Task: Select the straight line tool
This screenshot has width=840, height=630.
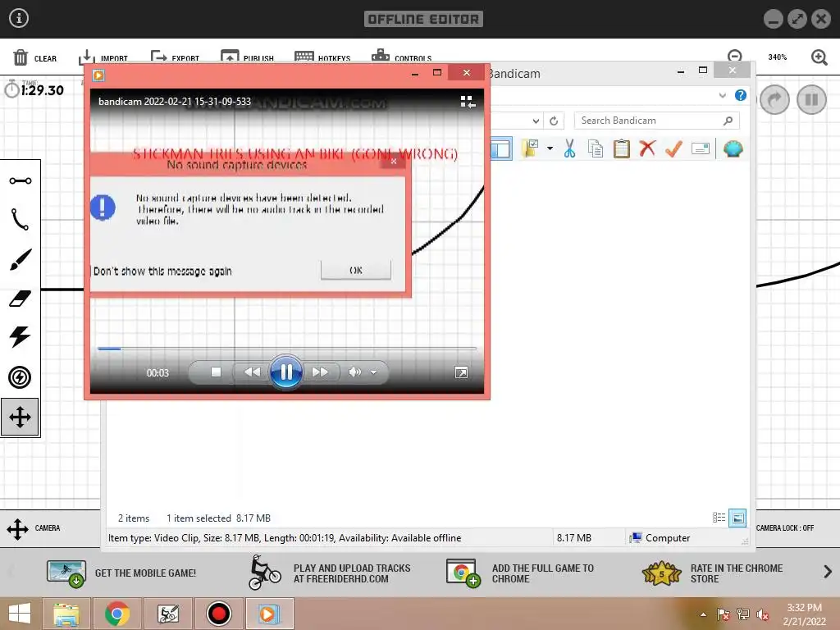Action: click(21, 180)
